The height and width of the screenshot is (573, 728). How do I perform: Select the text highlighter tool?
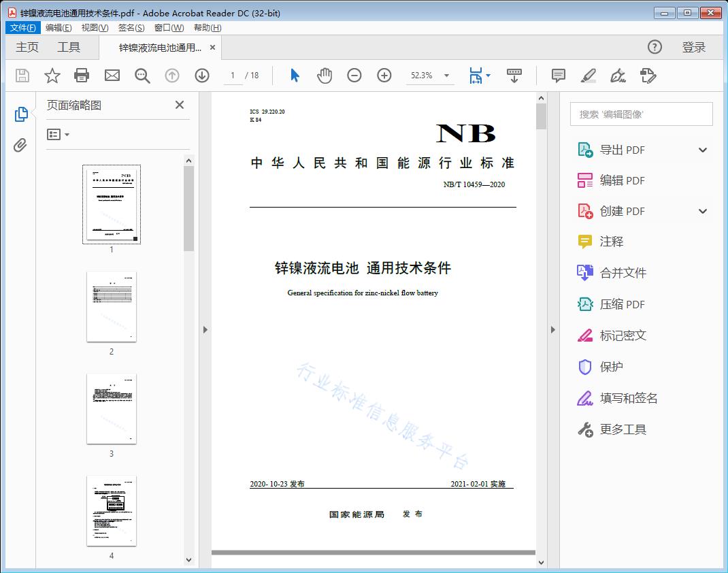tap(588, 76)
